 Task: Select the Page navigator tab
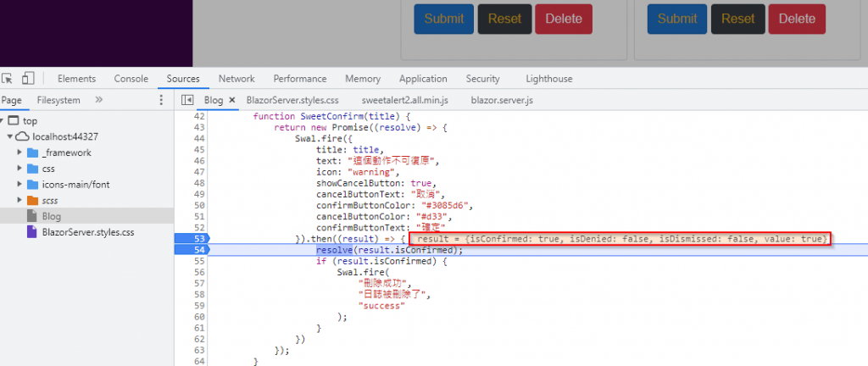(x=11, y=100)
